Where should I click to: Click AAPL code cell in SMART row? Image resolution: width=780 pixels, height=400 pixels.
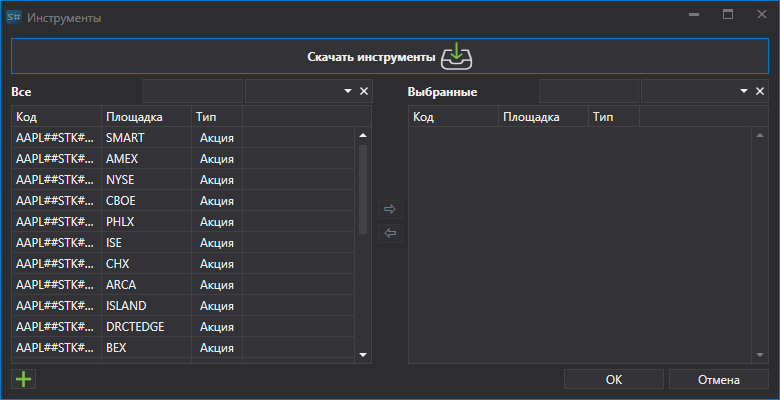(x=57, y=138)
